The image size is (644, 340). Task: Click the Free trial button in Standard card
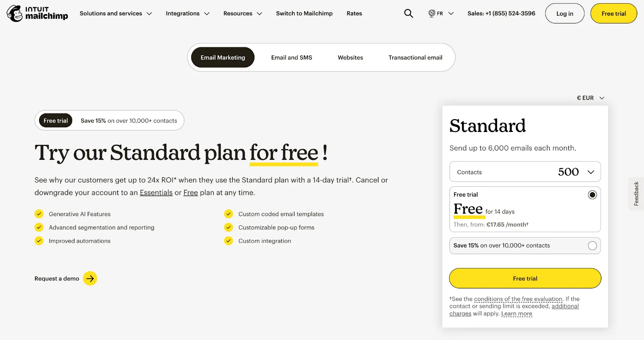(524, 278)
